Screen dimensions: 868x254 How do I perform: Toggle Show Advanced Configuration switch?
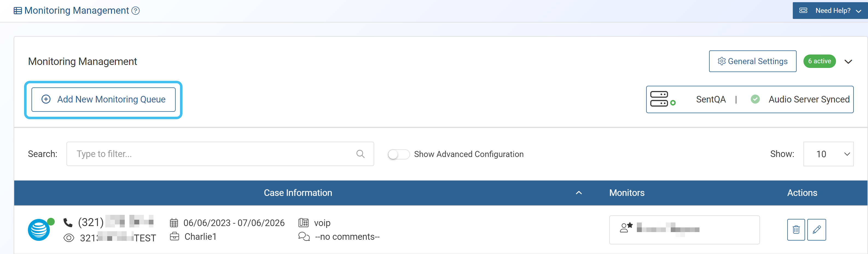pos(398,154)
